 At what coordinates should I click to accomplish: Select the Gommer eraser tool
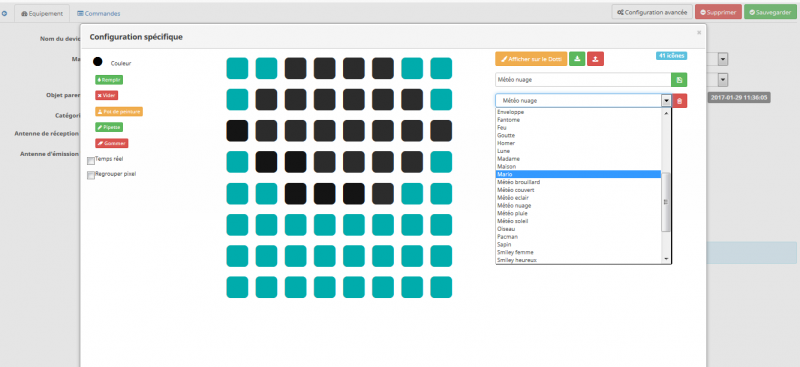111,143
